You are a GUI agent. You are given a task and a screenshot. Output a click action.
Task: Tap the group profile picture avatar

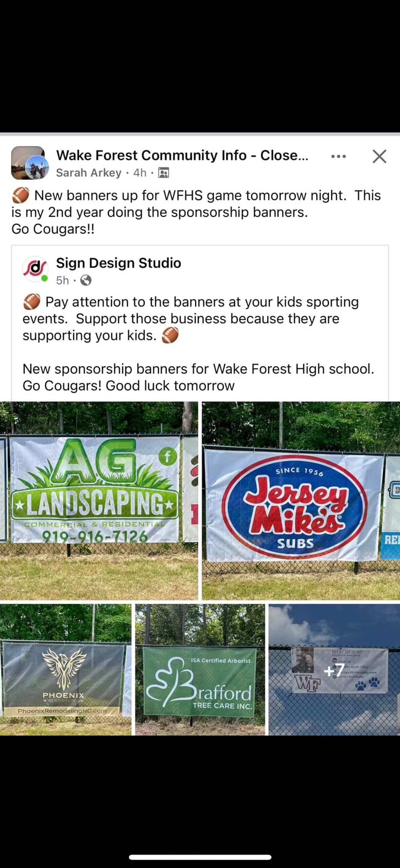pos(28,163)
